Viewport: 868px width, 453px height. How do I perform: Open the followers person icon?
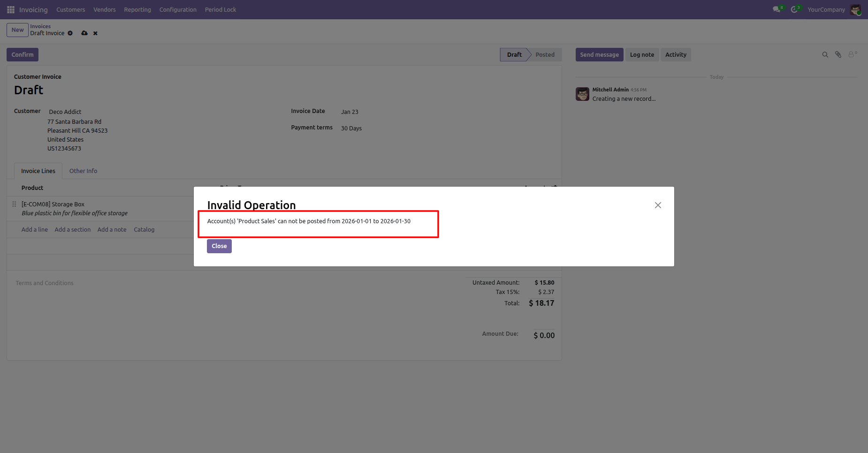tap(852, 54)
